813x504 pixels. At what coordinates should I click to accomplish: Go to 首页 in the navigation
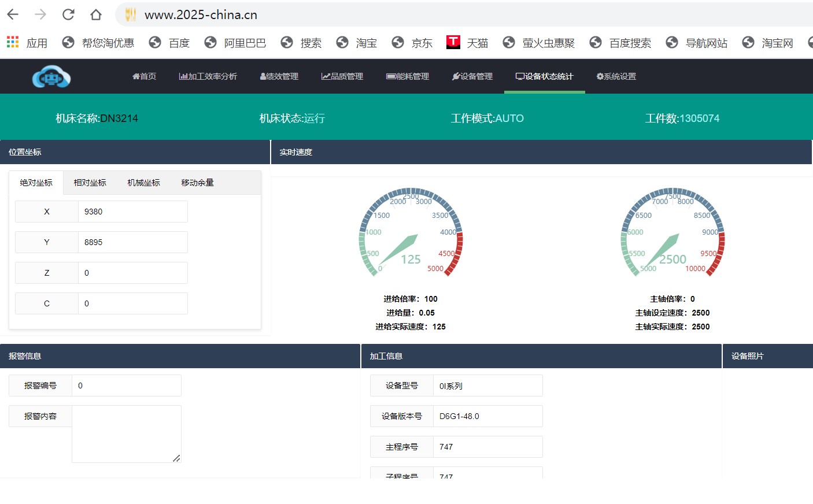point(144,76)
